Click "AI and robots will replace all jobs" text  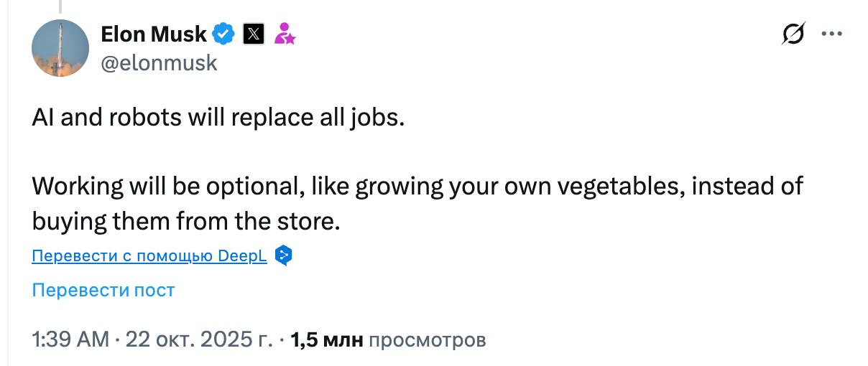click(x=218, y=118)
